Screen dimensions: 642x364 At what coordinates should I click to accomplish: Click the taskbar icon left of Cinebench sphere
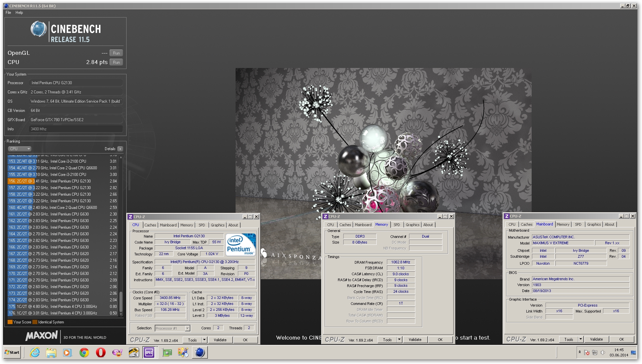[x=183, y=352]
